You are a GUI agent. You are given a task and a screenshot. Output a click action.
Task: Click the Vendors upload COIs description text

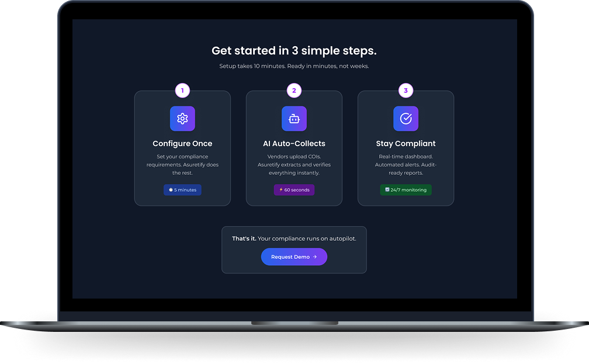click(294, 165)
